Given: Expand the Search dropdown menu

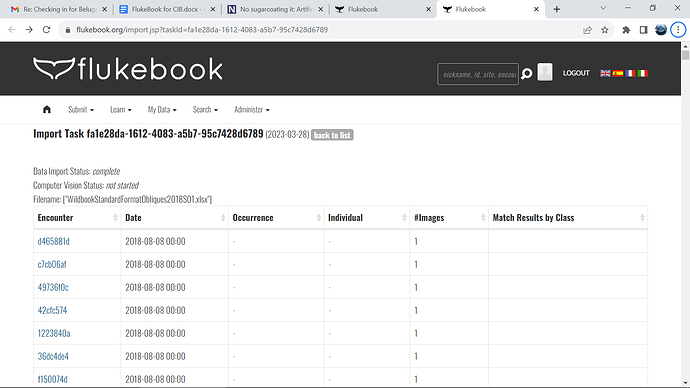Looking at the screenshot, I should [x=205, y=110].
